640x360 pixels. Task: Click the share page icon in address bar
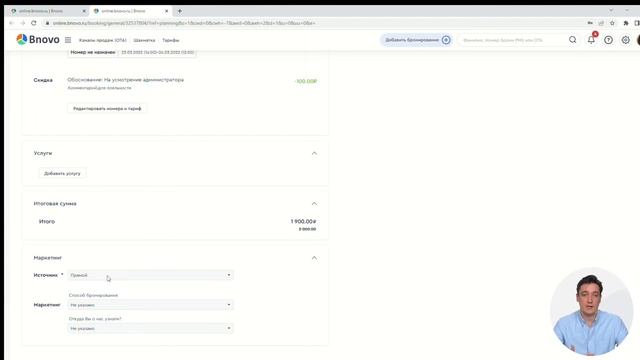[x=601, y=23]
